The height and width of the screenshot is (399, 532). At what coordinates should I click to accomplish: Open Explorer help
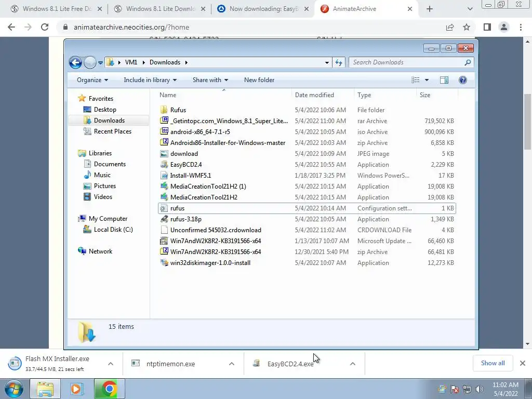pos(462,80)
